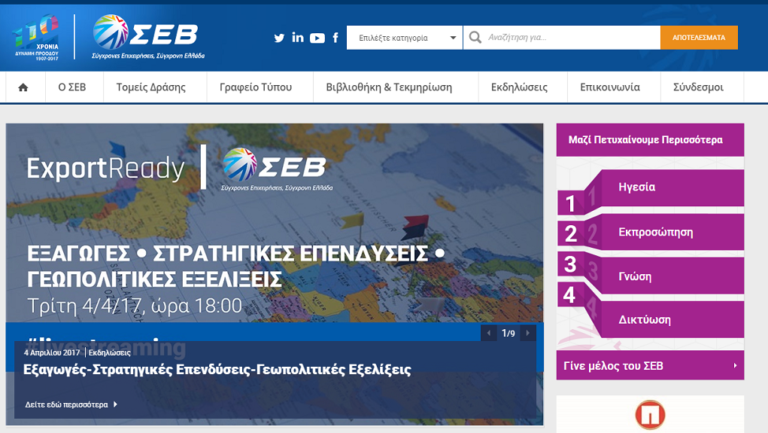Advance to next slide with right arrow
The height and width of the screenshot is (433, 768).
click(528, 333)
